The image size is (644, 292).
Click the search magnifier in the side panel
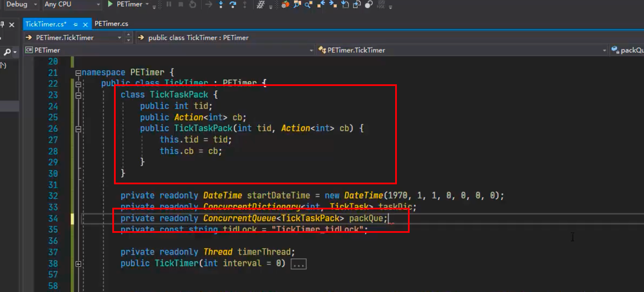(7, 52)
